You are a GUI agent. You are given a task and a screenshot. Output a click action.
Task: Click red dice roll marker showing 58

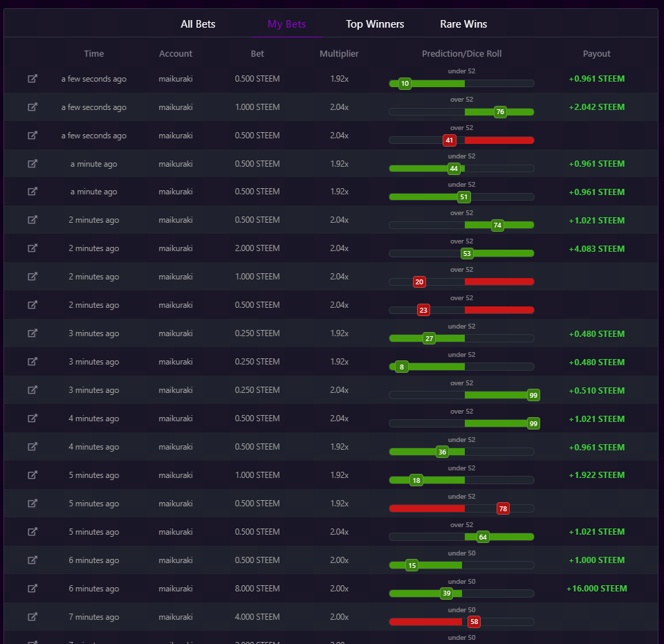474,622
